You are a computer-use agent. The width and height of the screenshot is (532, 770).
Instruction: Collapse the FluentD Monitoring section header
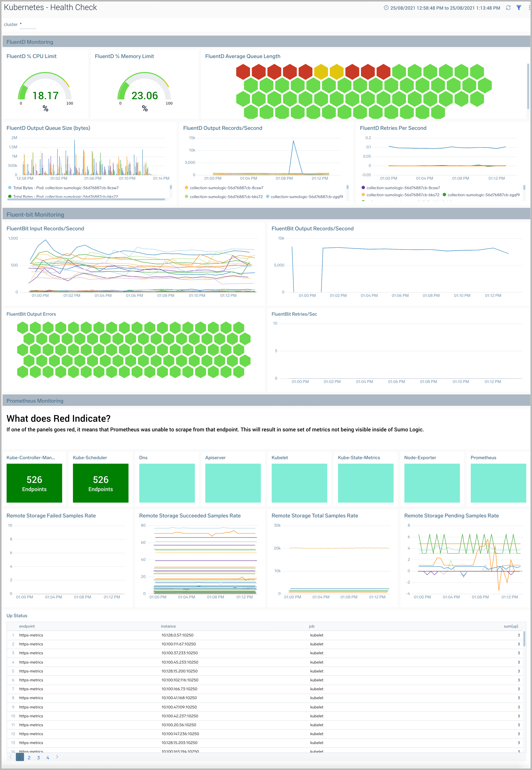(30, 42)
